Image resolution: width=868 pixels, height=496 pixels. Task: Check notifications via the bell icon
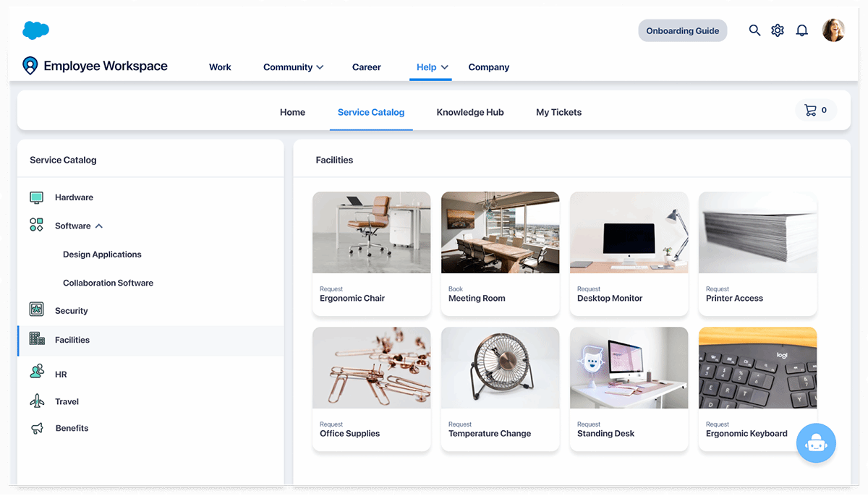tap(801, 30)
